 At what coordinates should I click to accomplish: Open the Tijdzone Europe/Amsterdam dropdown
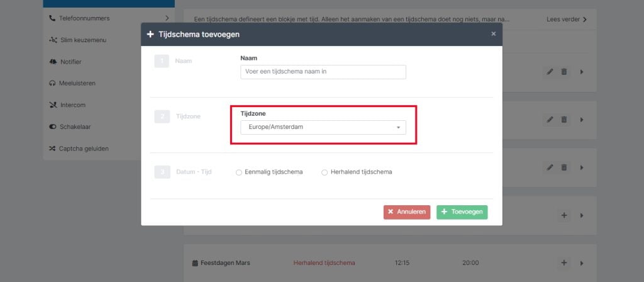323,127
